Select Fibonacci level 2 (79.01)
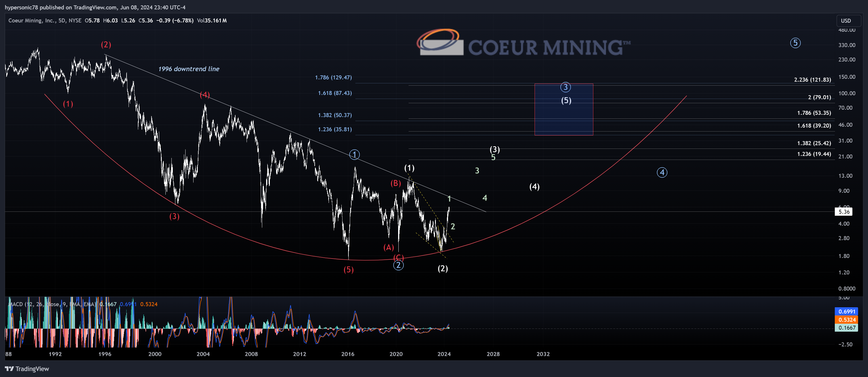868x377 pixels. tap(819, 97)
